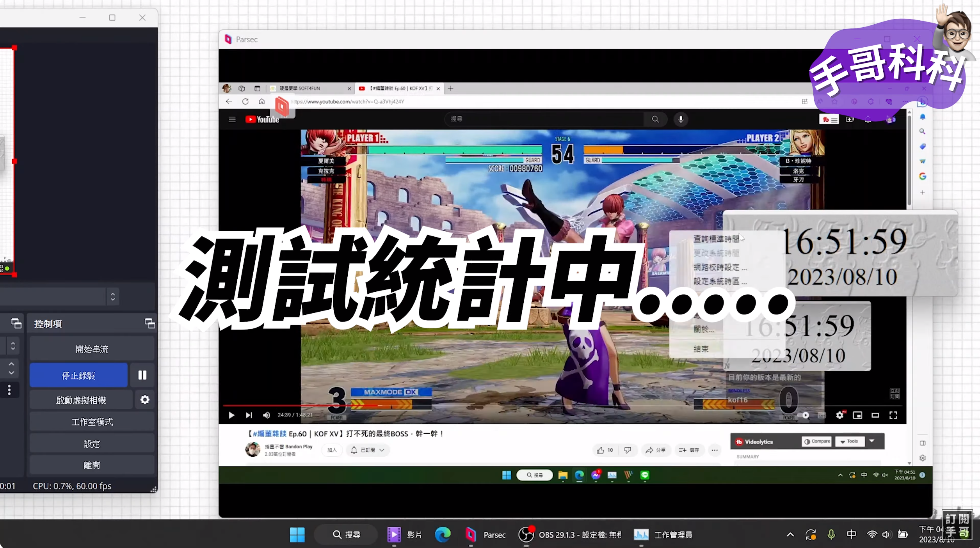
Task: Enter fullscreen in YouTube player
Action: (893, 415)
